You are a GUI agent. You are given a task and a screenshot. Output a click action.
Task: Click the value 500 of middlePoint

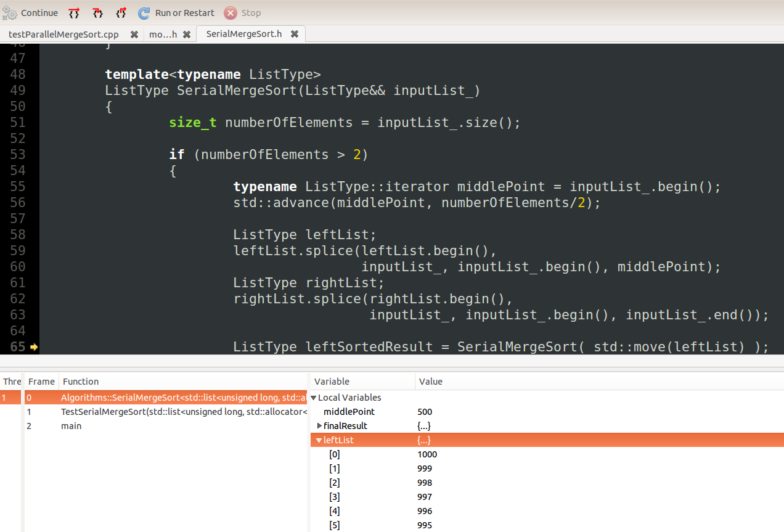pos(423,411)
